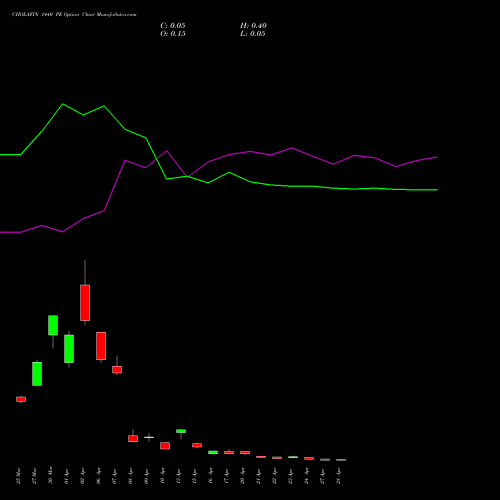Click the red candle above 08 Apr
This screenshot has height=500, width=500.
[133, 439]
